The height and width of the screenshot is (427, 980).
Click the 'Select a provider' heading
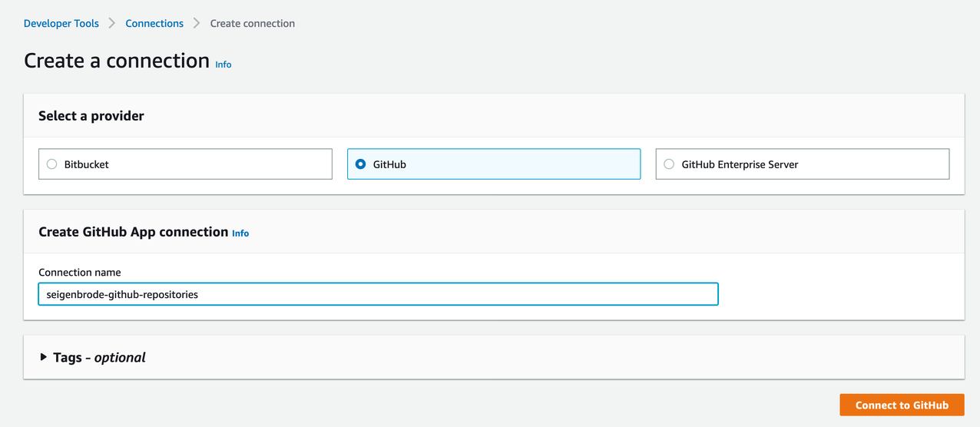(x=91, y=116)
